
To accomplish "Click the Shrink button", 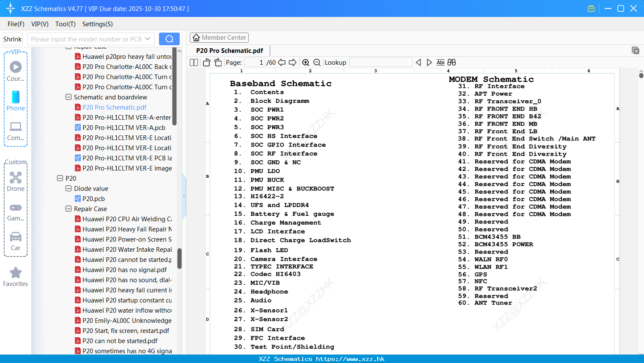I will (x=13, y=39).
